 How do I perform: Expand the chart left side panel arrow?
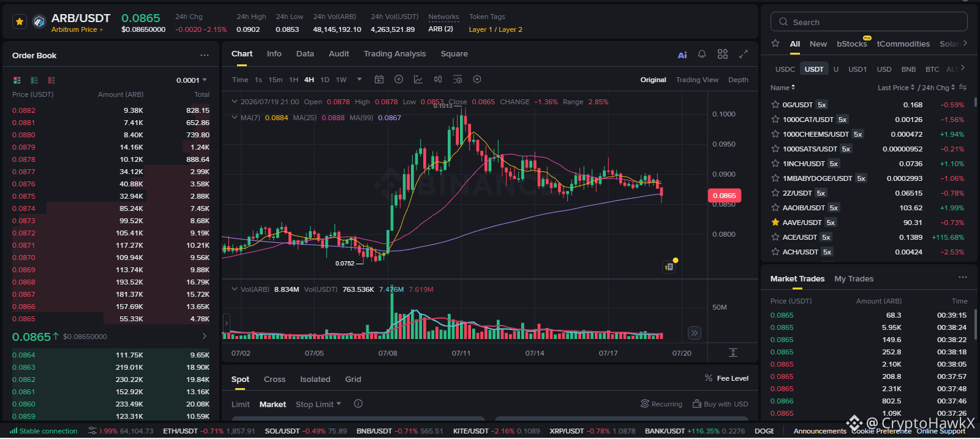pos(226,323)
